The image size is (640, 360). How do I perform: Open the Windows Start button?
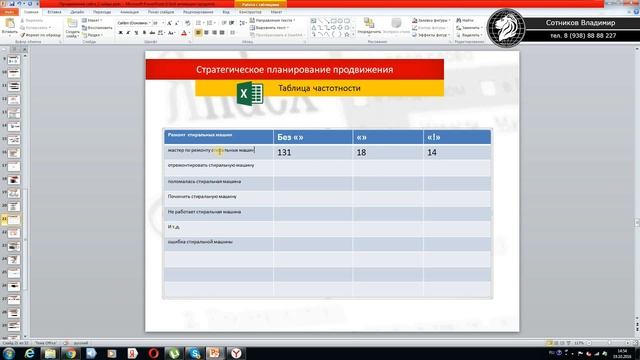point(9,353)
